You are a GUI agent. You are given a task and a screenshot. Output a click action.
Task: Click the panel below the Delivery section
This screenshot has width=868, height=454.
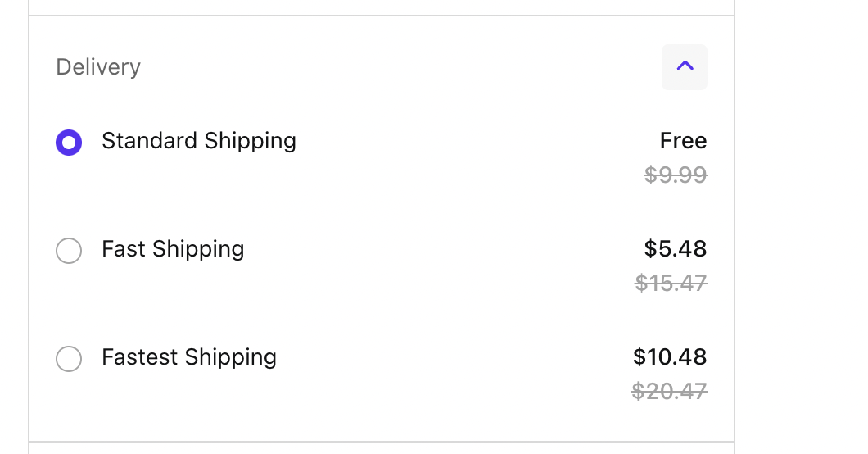382,448
